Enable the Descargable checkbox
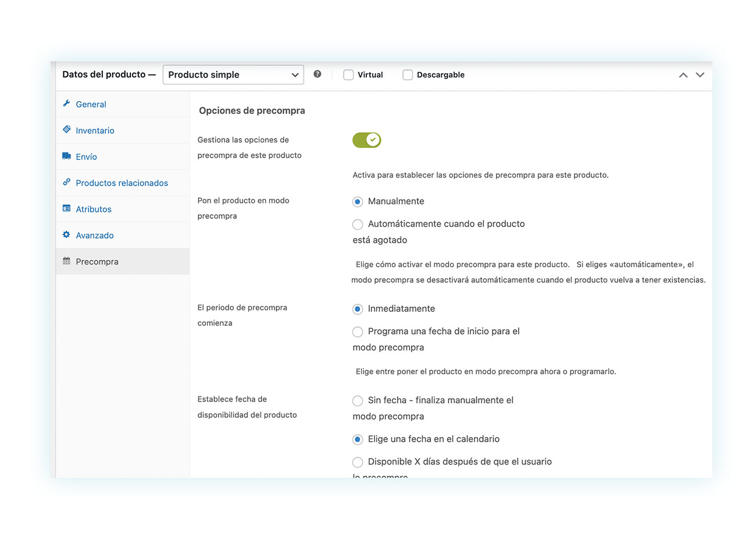Screen dimensions: 756x543 [x=408, y=74]
